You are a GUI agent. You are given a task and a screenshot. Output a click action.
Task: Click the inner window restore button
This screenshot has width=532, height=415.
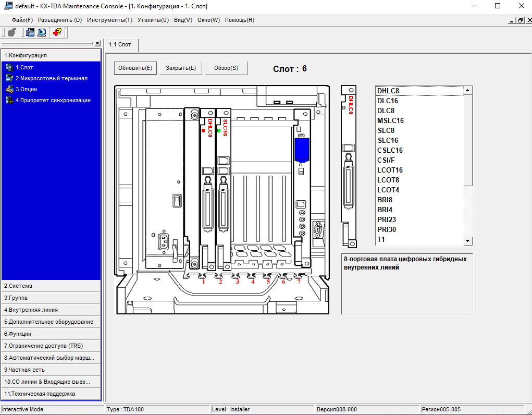coord(521,20)
